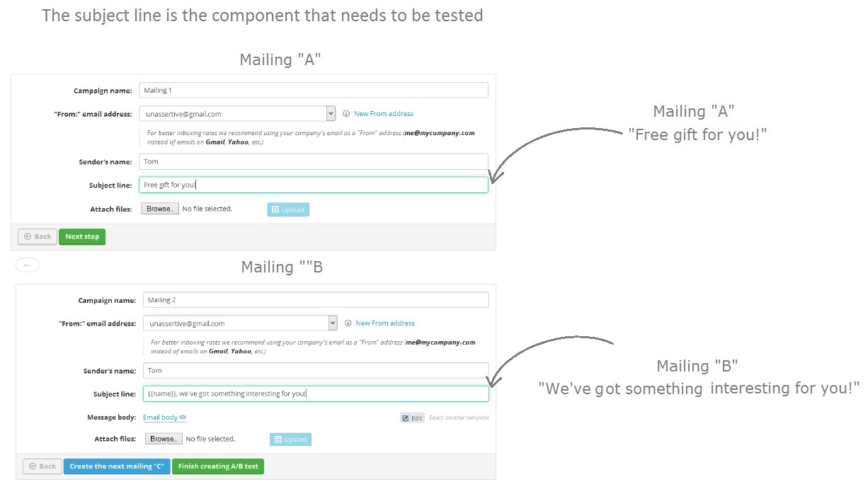Click the plus icon beside Mailing A's New From address
This screenshot has height=489, width=868.
346,114
